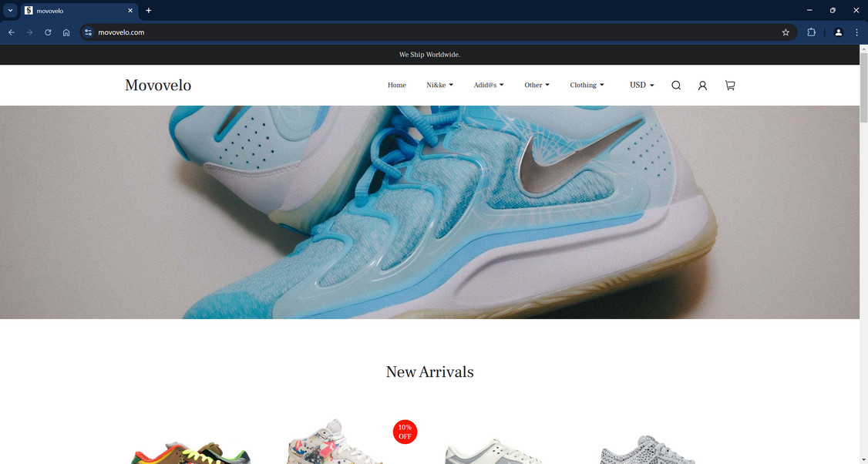
Task: Click the blue sneaker hero banner
Action: point(429,212)
